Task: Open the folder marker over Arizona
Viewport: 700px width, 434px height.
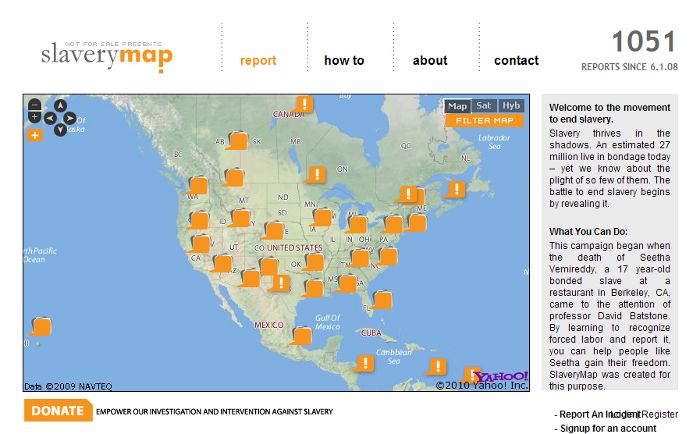Action: 221,263
